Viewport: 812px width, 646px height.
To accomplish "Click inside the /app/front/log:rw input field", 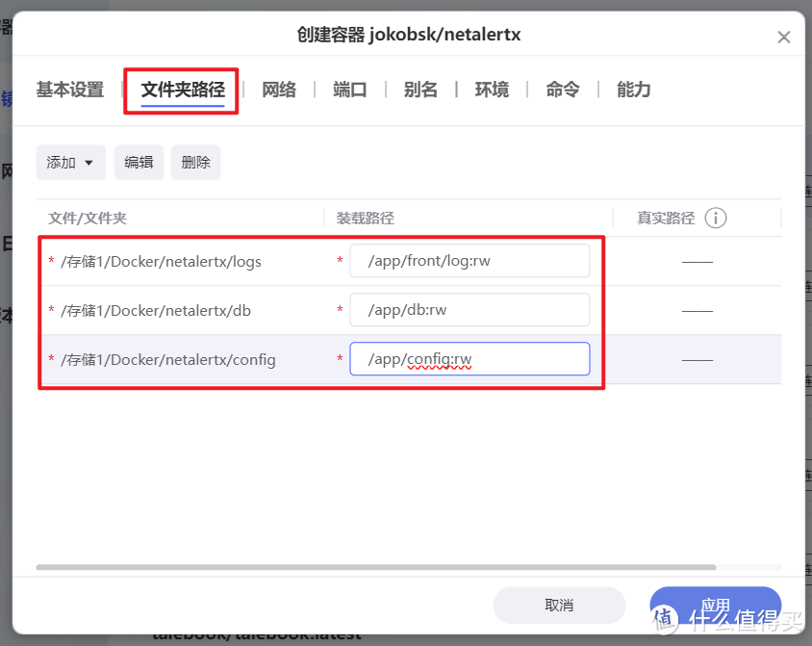I will tap(469, 260).
